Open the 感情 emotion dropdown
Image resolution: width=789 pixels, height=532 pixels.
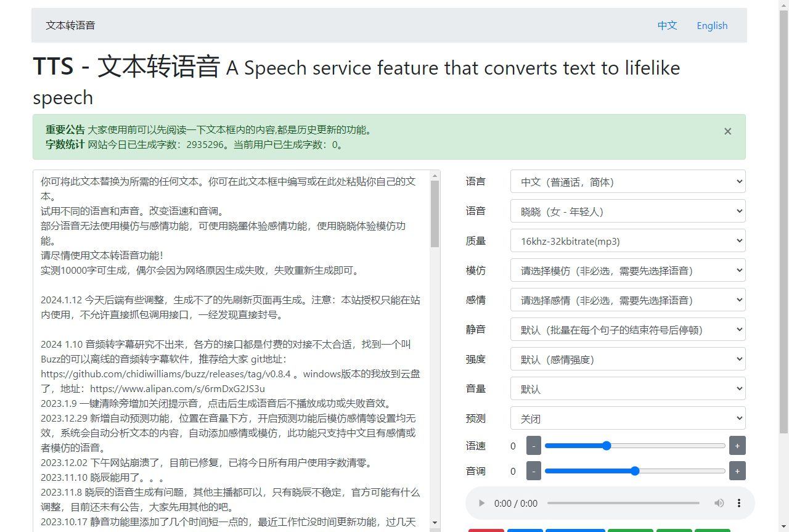[x=628, y=300]
